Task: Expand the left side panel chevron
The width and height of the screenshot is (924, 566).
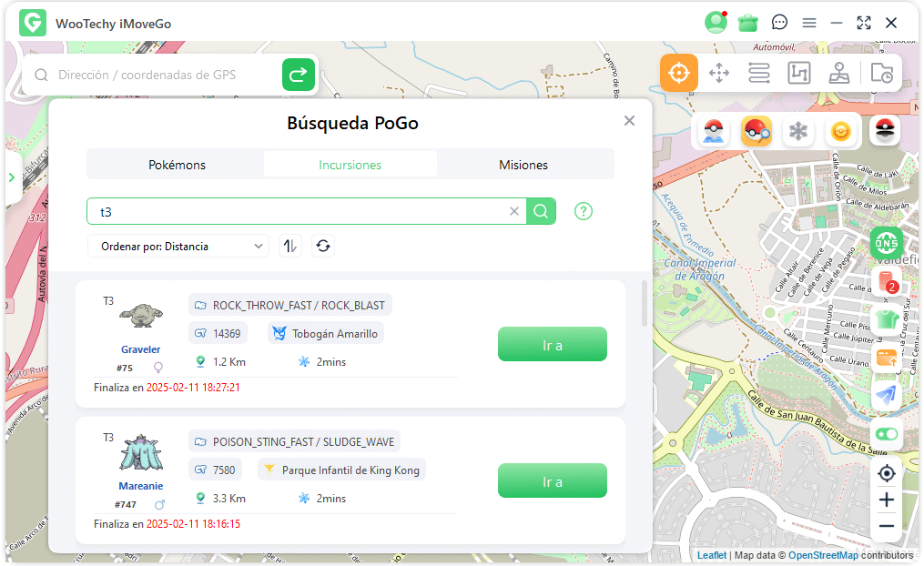Action: [11, 178]
